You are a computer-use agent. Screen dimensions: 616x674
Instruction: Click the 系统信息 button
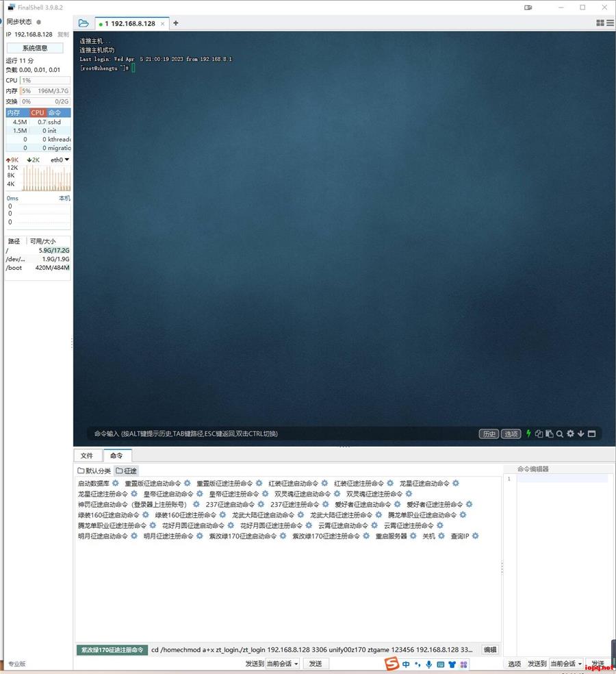[35, 48]
